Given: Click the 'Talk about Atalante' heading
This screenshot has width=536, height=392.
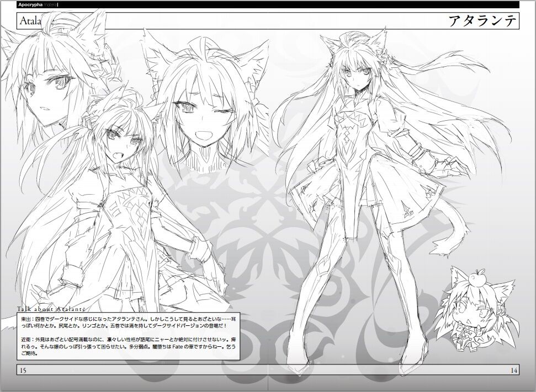Looking at the screenshot, I should click(x=51, y=309).
